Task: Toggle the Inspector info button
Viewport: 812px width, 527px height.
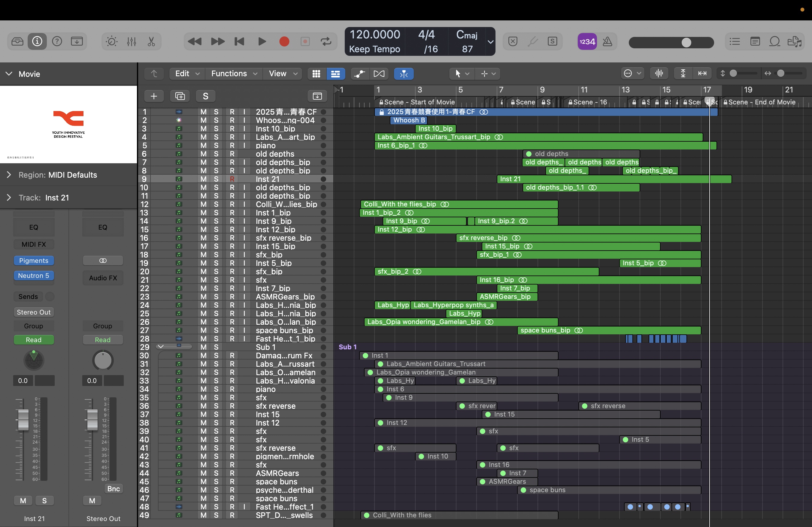Action: tap(37, 42)
